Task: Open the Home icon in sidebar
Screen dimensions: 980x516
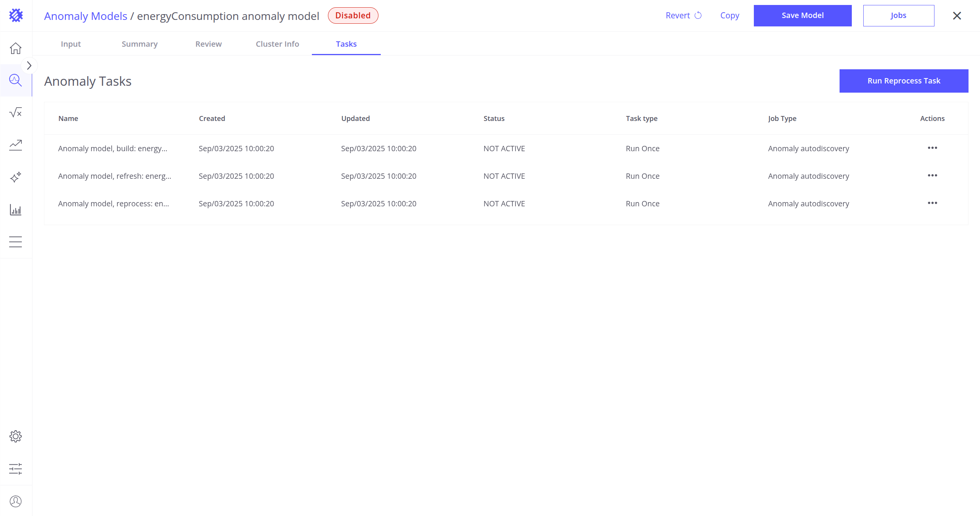Action: point(16,48)
